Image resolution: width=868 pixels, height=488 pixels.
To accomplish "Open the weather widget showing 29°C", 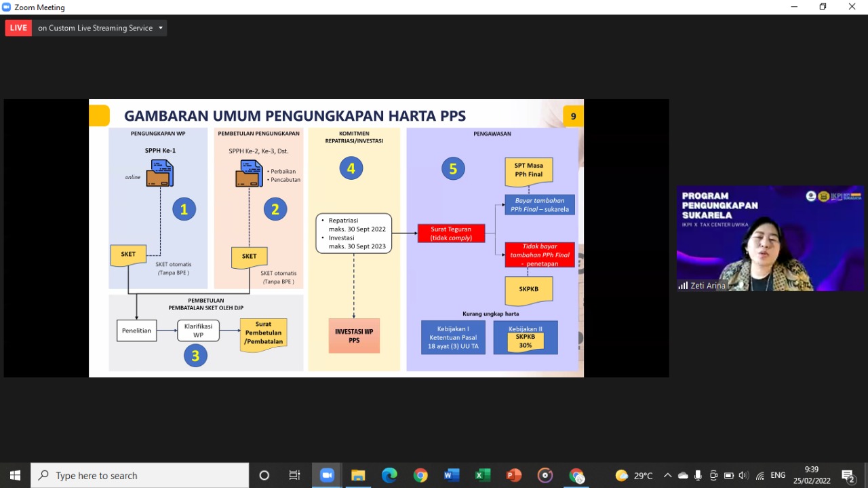I will (634, 476).
